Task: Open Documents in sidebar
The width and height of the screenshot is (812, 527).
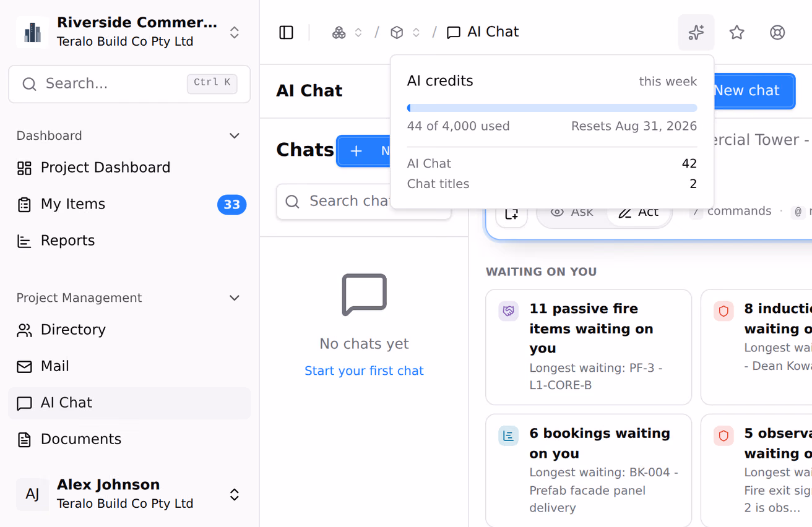Action: point(129,439)
